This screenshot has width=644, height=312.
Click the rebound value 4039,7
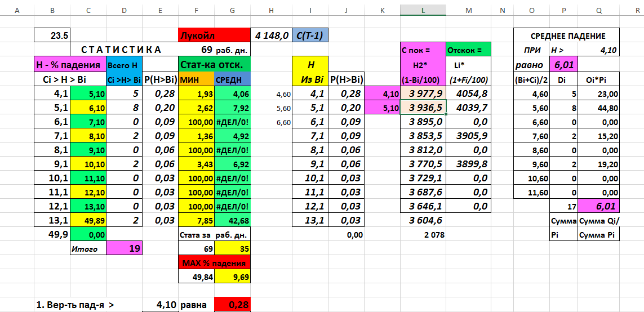tap(469, 107)
